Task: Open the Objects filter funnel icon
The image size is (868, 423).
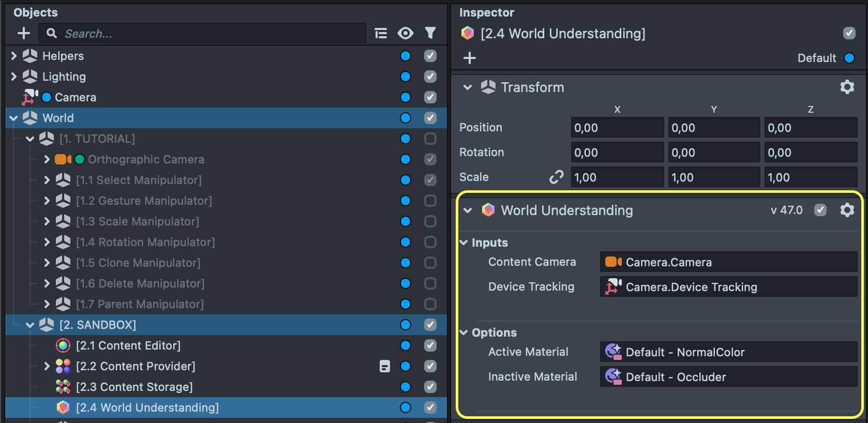Action: coord(430,34)
